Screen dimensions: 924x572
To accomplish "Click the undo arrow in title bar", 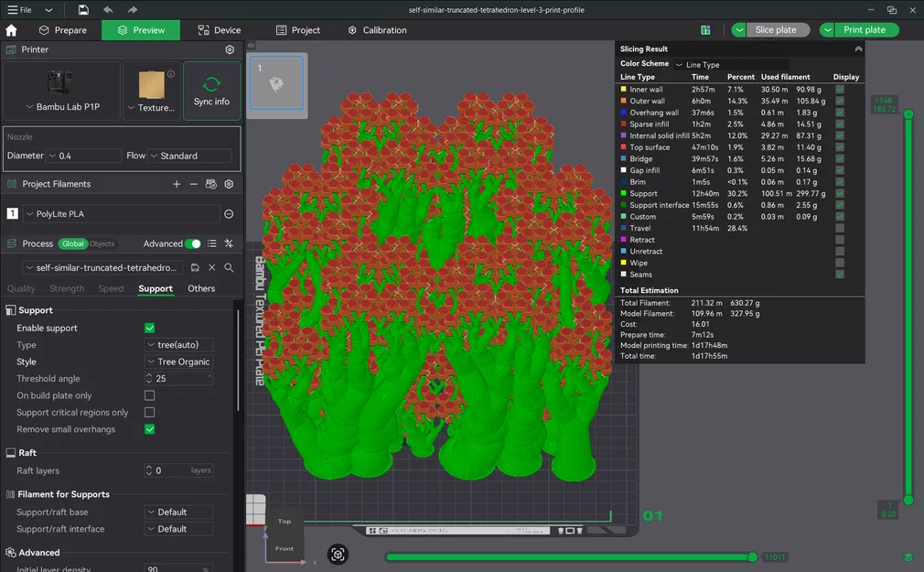I will pos(108,9).
